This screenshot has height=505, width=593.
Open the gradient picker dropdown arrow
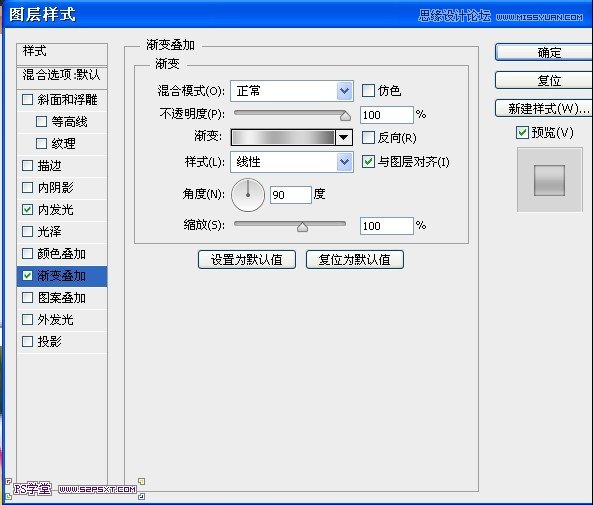tap(344, 137)
